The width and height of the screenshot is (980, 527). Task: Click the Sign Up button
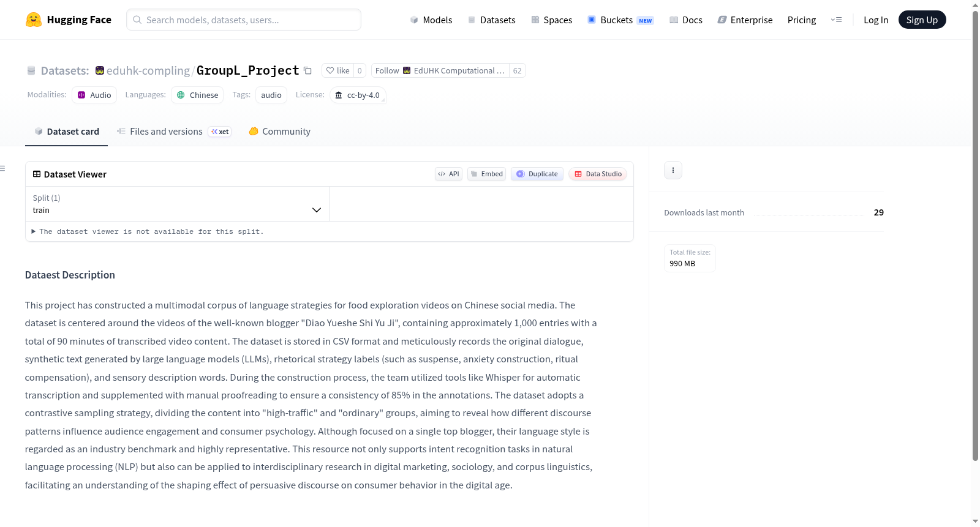(922, 20)
